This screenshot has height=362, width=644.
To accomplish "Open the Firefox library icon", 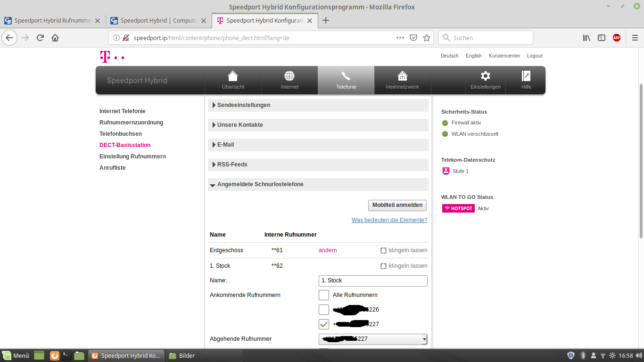I will pos(586,38).
